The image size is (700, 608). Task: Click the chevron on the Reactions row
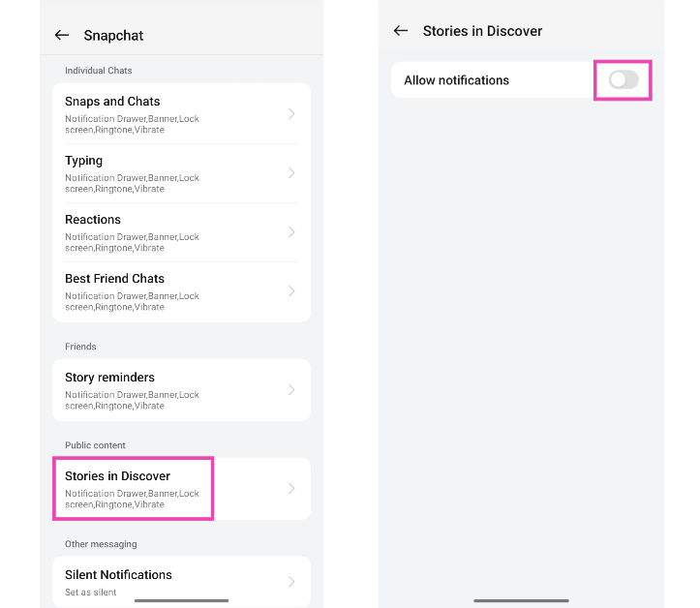[291, 232]
